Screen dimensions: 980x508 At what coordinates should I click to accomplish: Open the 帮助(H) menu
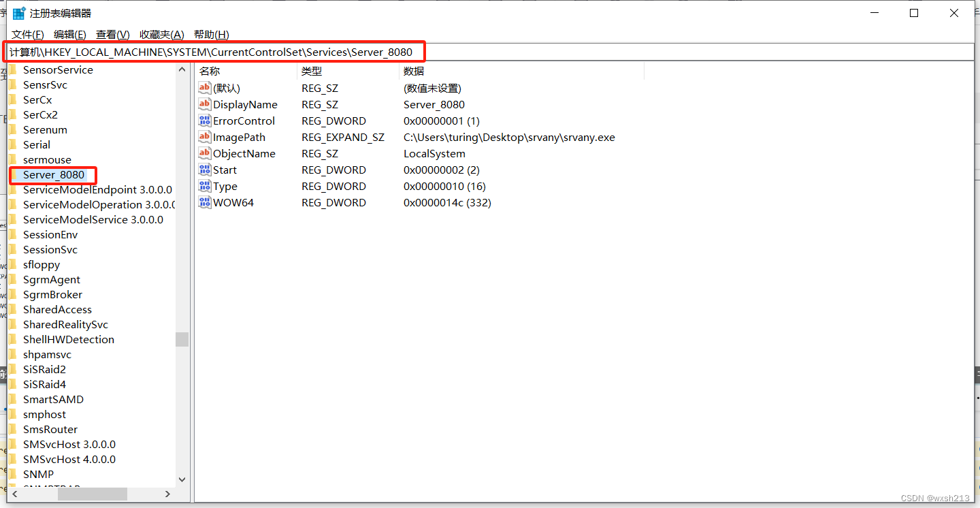[211, 35]
